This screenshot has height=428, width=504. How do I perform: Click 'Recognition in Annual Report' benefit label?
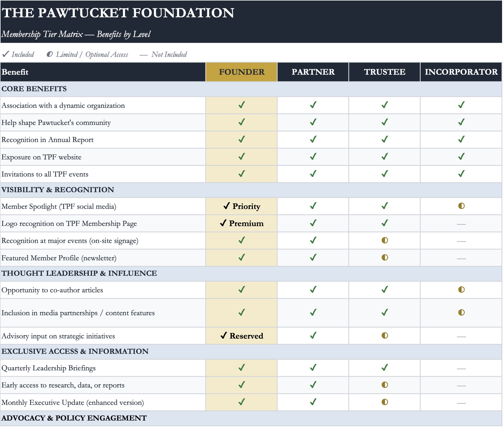coord(47,140)
